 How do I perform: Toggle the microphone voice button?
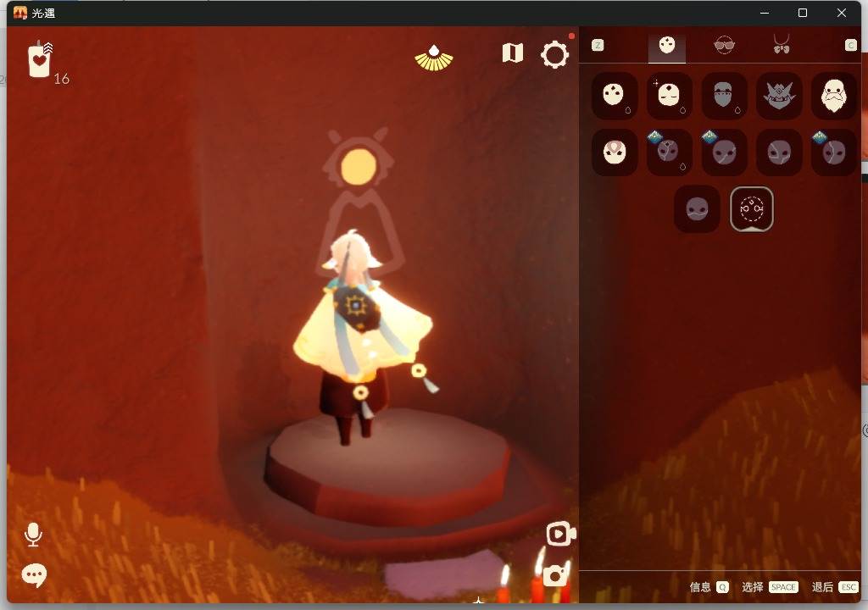pos(33,535)
